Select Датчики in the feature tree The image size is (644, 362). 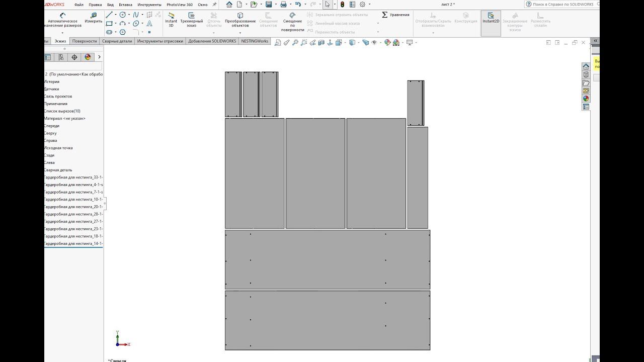[52, 89]
